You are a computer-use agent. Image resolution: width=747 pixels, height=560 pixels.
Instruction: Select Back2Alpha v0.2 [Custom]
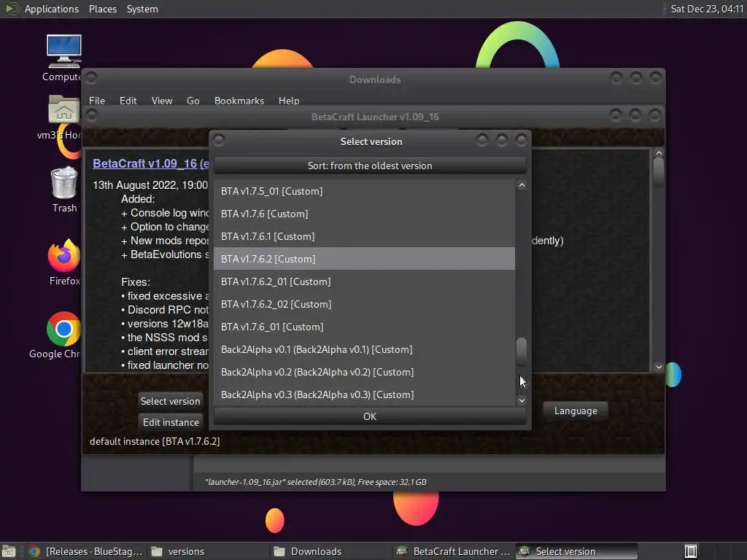[364, 372]
